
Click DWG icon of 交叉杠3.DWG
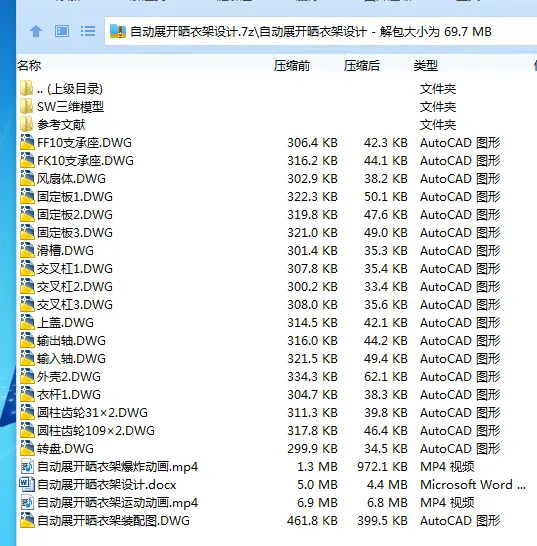[x=27, y=304]
